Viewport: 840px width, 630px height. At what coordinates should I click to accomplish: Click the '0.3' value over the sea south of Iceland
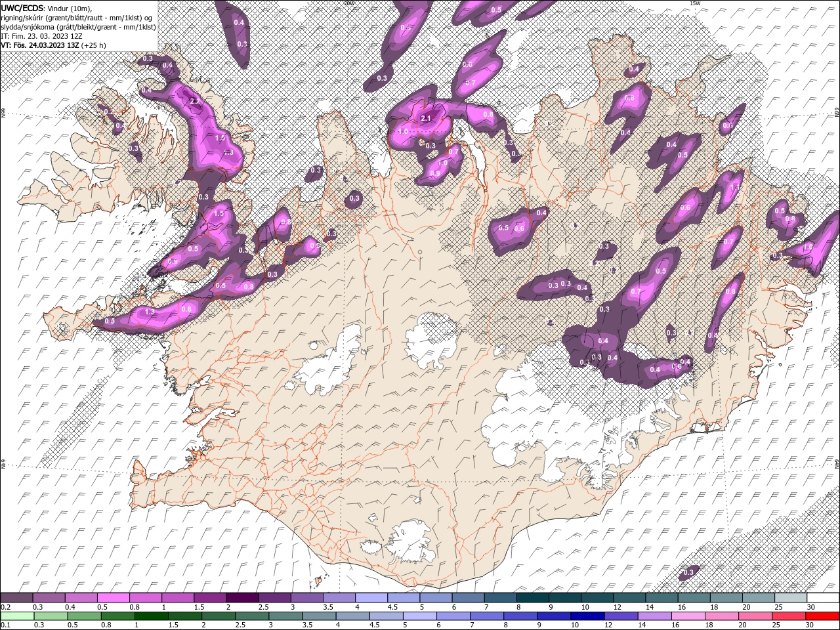(x=688, y=573)
